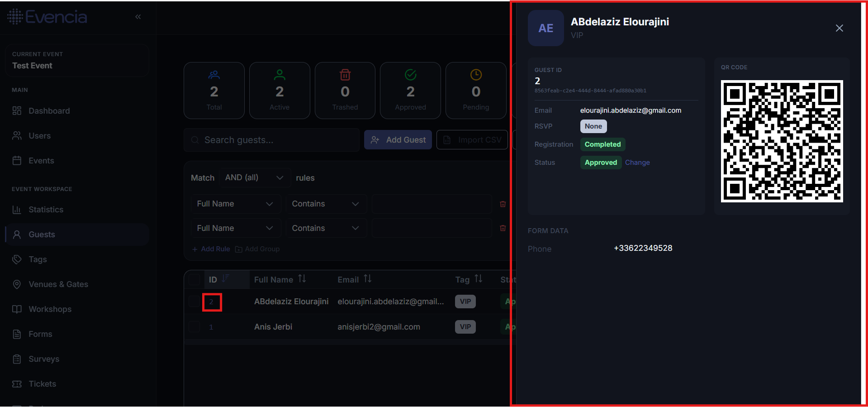Click the None RSVP badge

593,126
